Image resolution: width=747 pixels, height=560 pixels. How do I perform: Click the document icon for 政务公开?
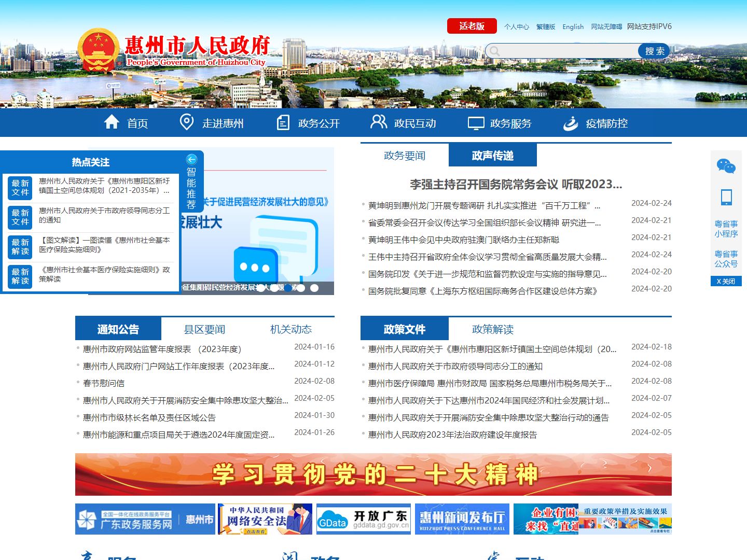pos(283,122)
